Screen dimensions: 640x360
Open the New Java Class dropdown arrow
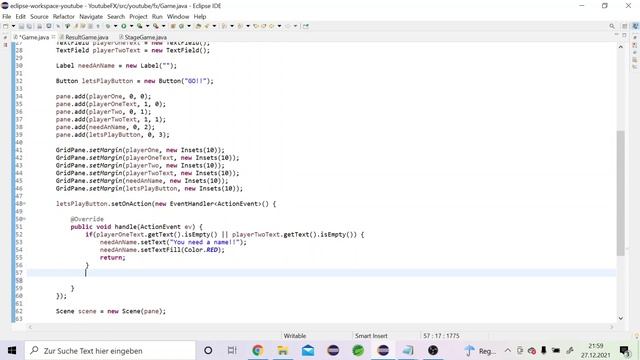[x=189, y=26]
